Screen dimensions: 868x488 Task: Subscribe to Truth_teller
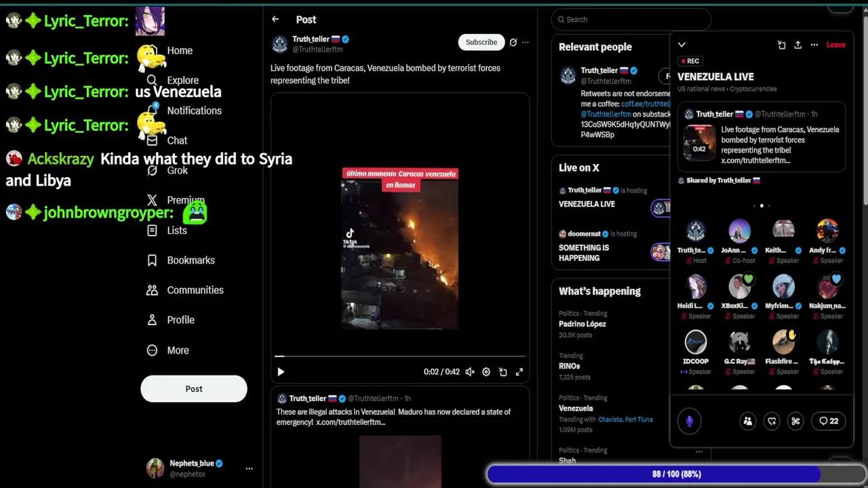481,42
